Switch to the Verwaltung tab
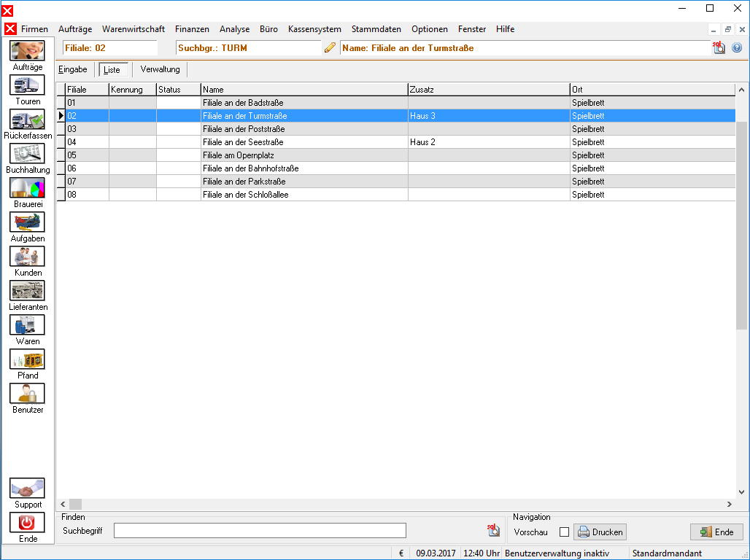The height and width of the screenshot is (560, 750). point(161,69)
